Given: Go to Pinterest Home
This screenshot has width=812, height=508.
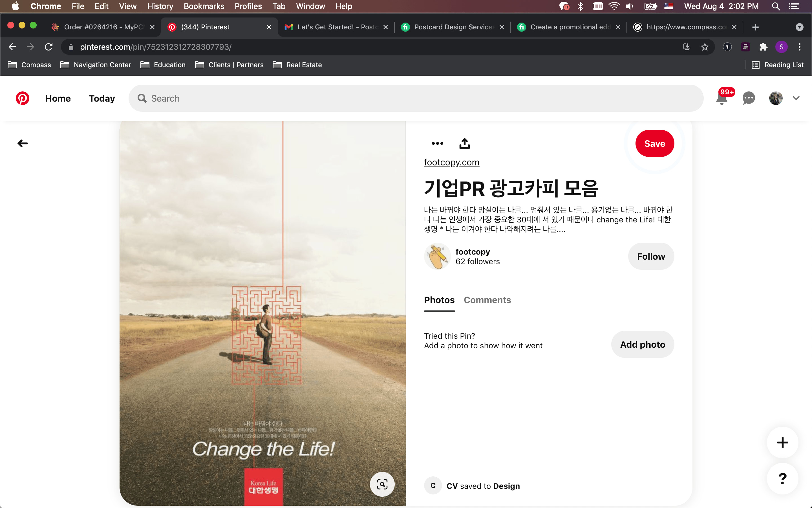Looking at the screenshot, I should tap(58, 98).
